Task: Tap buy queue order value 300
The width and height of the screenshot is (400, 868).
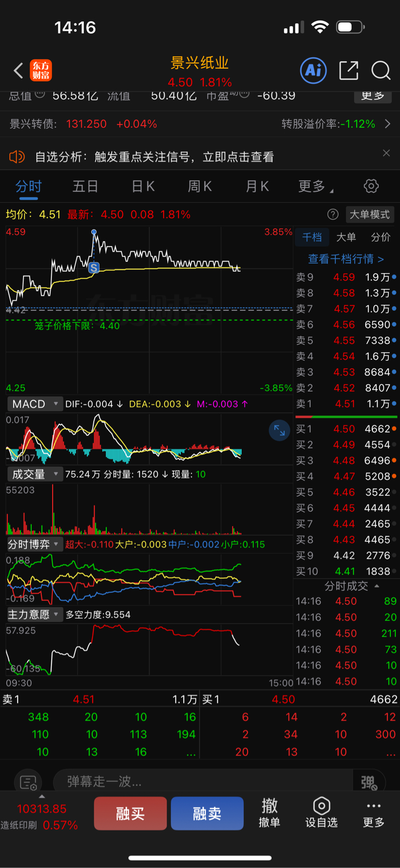Action: click(x=386, y=735)
